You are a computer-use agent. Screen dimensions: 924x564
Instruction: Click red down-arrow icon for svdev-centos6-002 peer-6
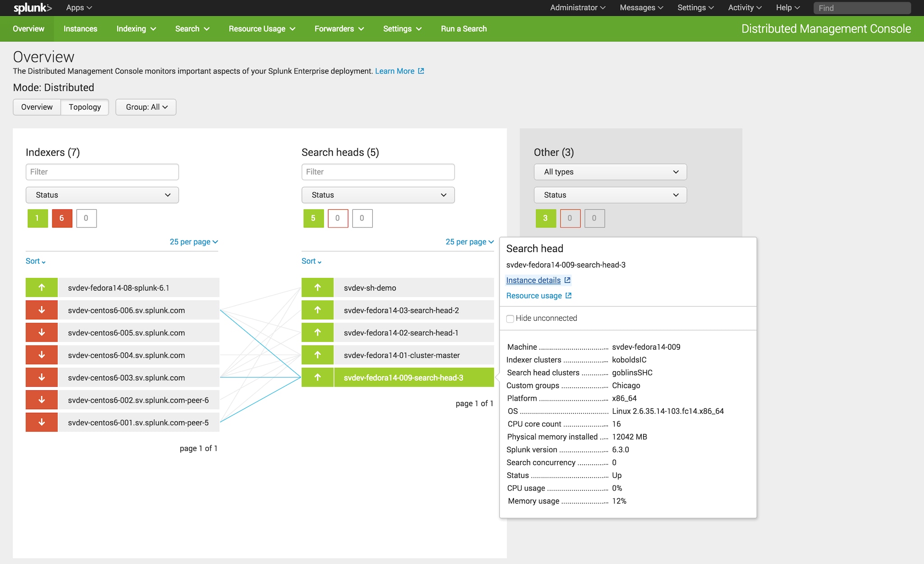tap(42, 400)
